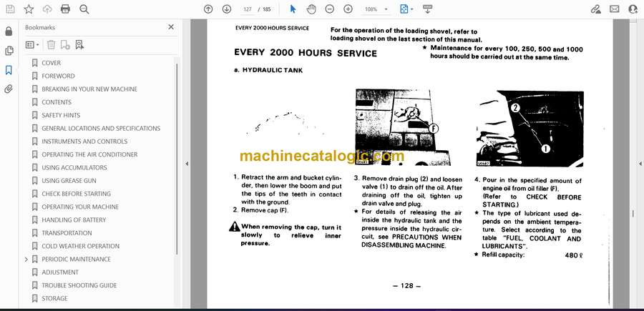Toggle the Bookmarks panel icon in sidebar

pyautogui.click(x=9, y=70)
